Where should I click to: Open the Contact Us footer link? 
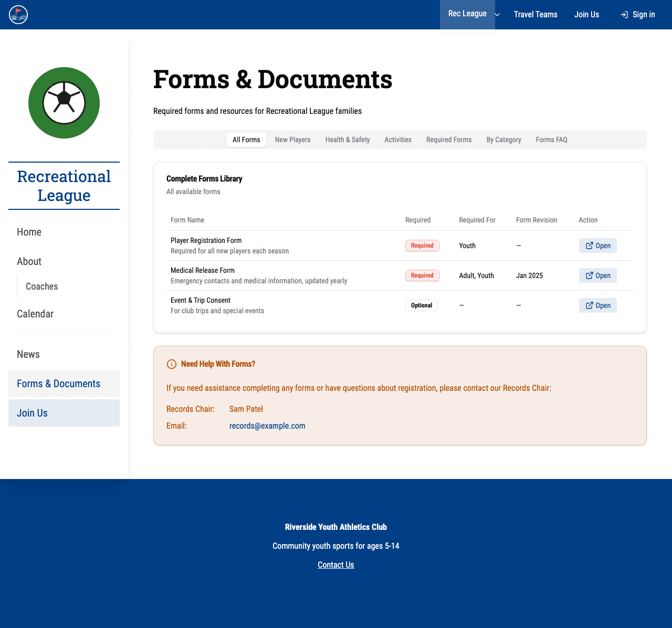coord(336,565)
